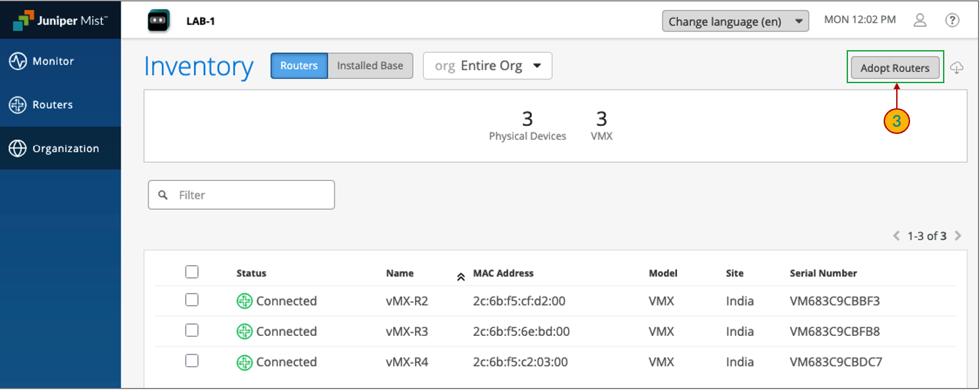
Task: Check the select-all header checkbox
Action: 191,272
